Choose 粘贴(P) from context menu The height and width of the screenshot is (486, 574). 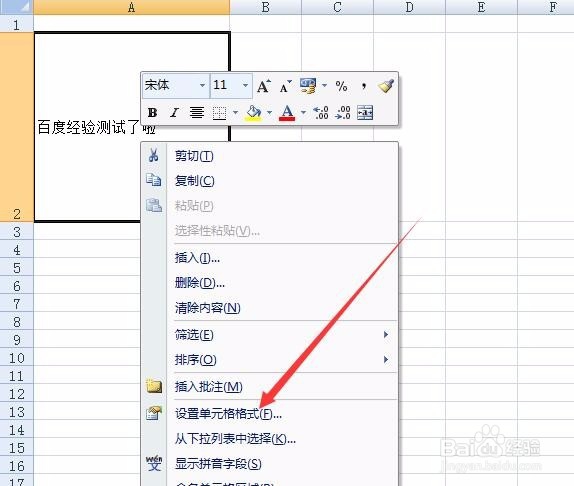click(270, 206)
